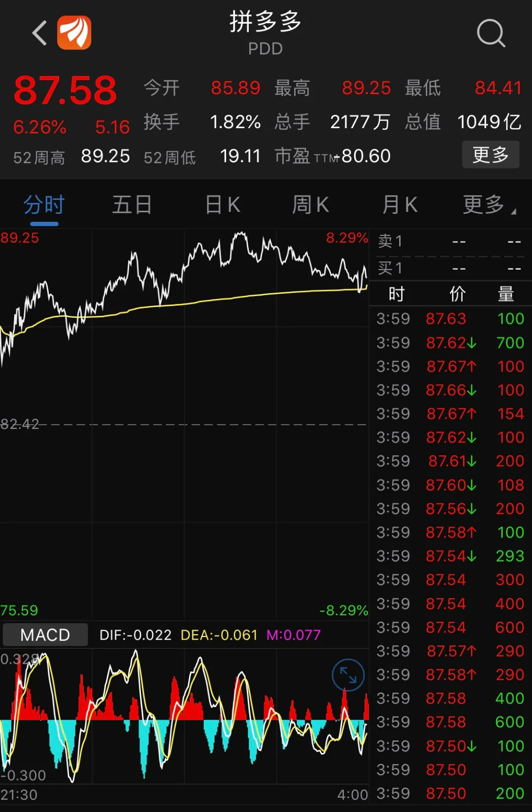
Task: Tap the 买1 bid row
Action: click(450, 269)
